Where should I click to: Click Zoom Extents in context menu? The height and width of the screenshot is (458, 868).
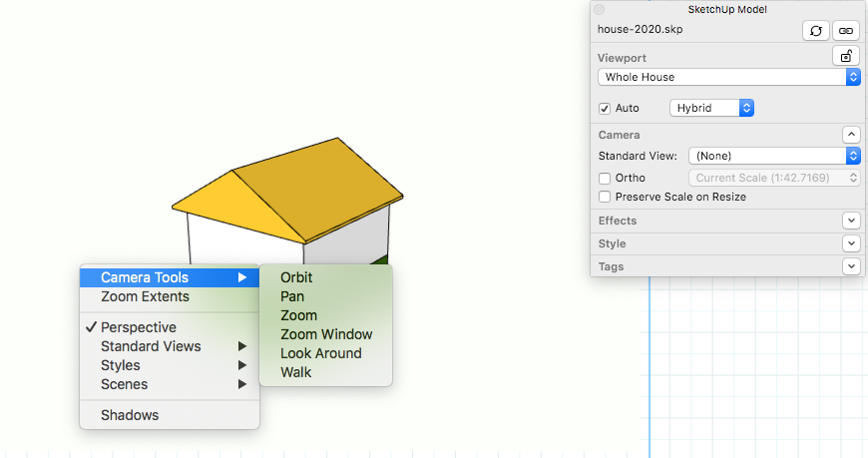145,296
